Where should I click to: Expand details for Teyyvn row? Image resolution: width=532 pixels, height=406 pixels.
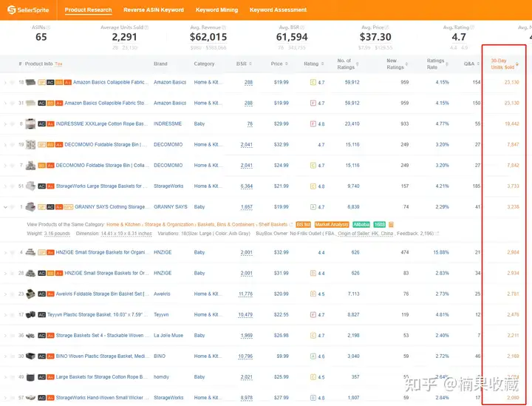pyautogui.click(x=5, y=315)
